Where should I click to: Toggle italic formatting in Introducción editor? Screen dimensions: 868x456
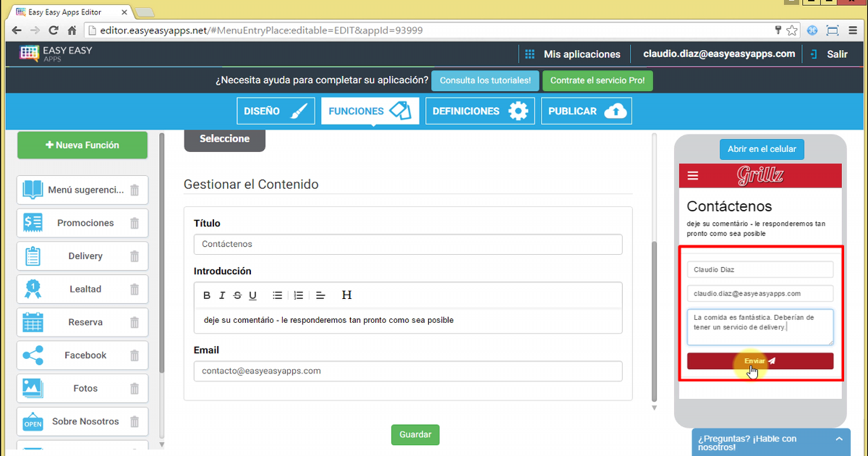(x=222, y=295)
